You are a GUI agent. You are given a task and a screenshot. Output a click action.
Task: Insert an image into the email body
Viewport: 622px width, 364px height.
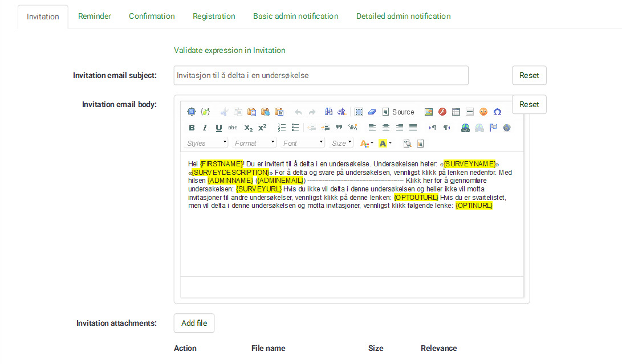click(429, 112)
